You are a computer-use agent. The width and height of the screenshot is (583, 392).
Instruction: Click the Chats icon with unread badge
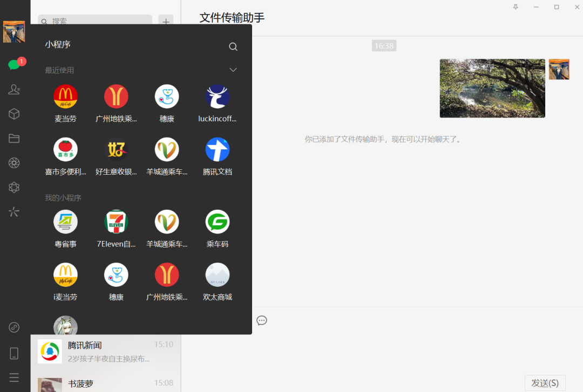point(14,64)
